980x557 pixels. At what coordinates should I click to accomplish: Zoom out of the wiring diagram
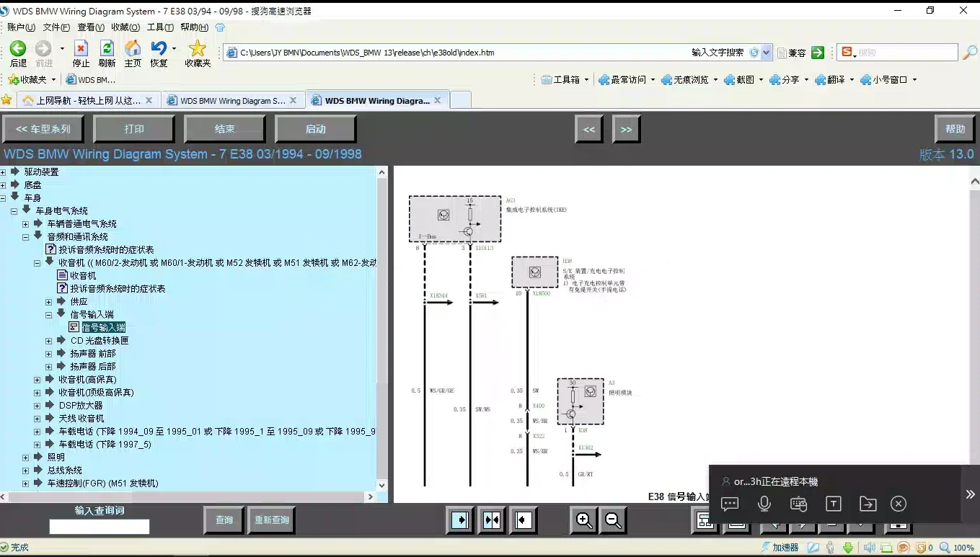[x=613, y=520]
